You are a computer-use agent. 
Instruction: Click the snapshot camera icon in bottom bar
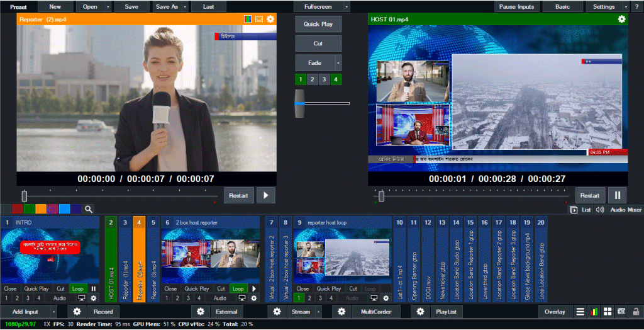(x=621, y=312)
